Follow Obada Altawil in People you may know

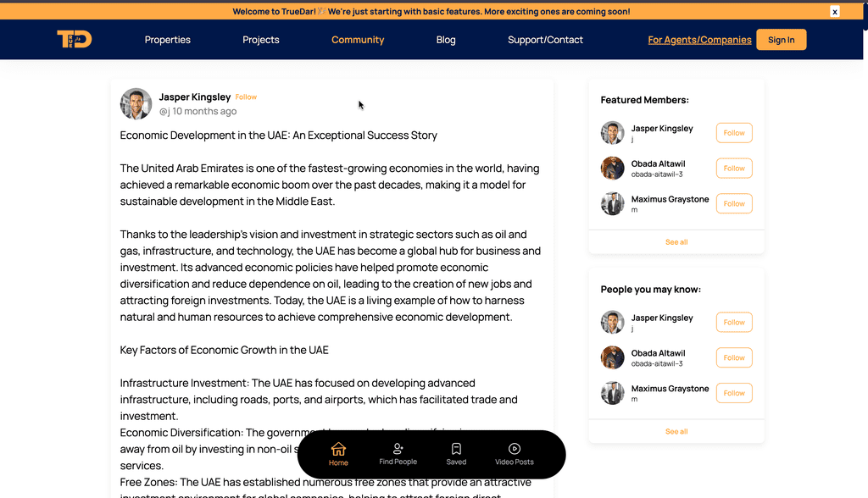tap(734, 357)
